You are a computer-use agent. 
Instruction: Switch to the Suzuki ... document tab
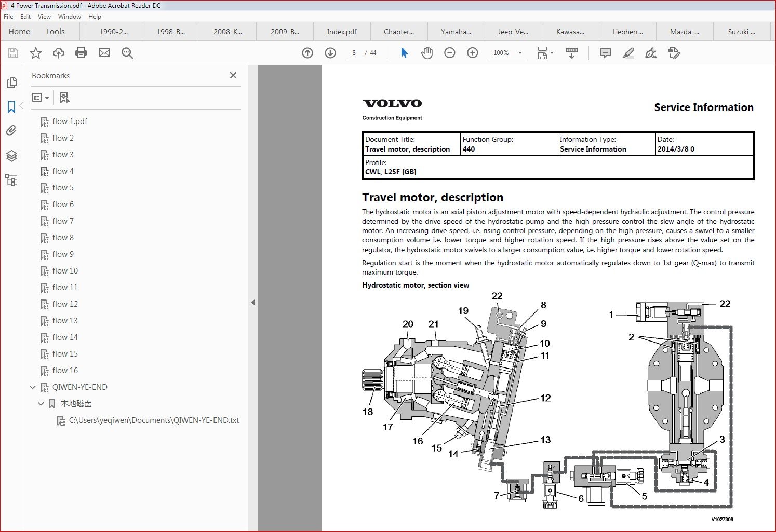pos(742,32)
